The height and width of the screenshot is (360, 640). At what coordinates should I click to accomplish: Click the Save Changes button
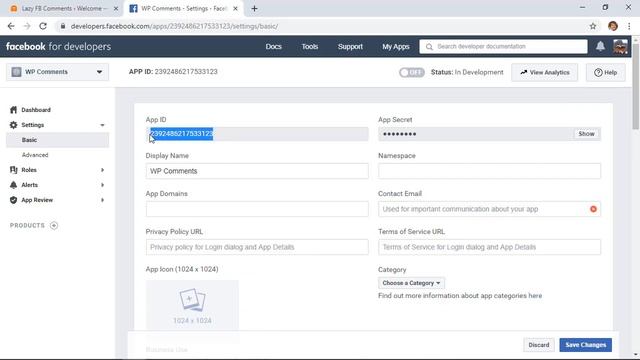point(585,345)
